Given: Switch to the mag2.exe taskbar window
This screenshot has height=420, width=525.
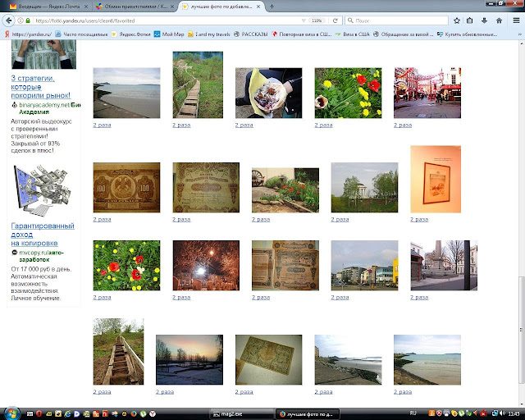Looking at the screenshot, I should coord(242,414).
